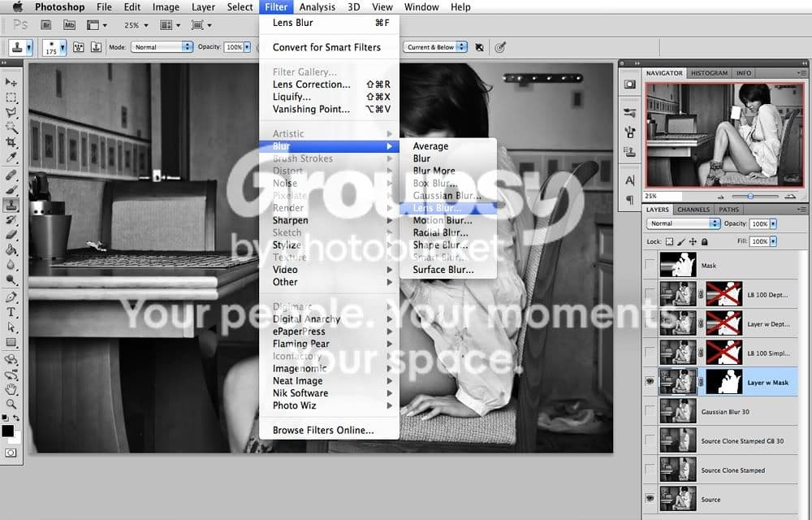Switch to the Channels tab
The image size is (812, 520).
tap(693, 210)
